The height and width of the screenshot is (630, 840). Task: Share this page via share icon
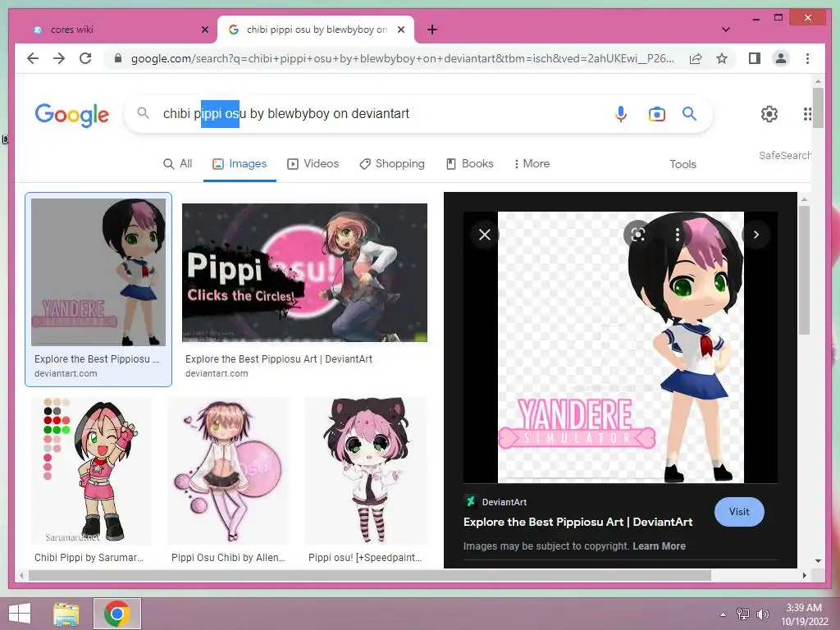[696, 58]
